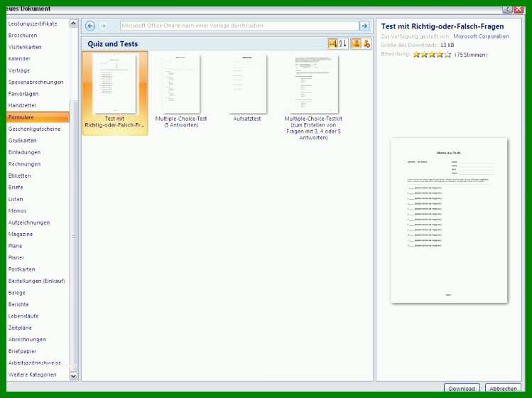Screen dimensions: 532x398
Task: Open the Visitenkarten category
Action: [x=25, y=47]
